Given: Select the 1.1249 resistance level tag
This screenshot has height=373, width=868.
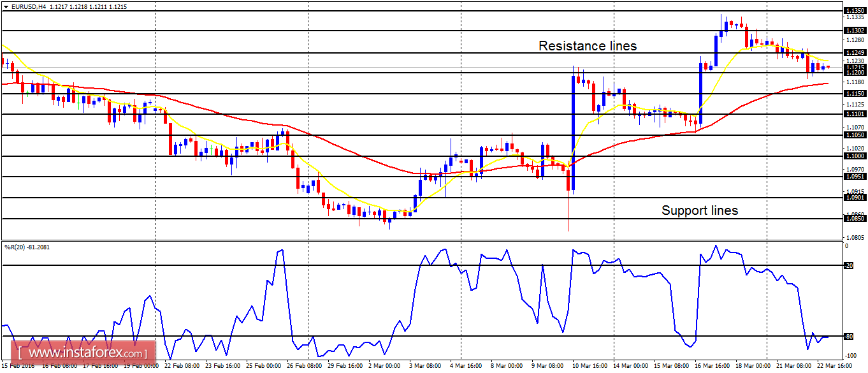Looking at the screenshot, I should [x=854, y=52].
